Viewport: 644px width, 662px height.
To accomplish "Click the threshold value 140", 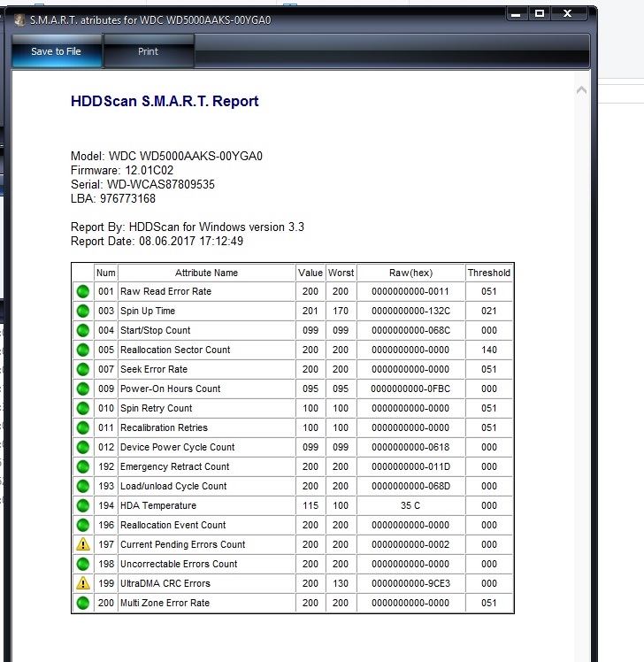I will (x=489, y=350).
